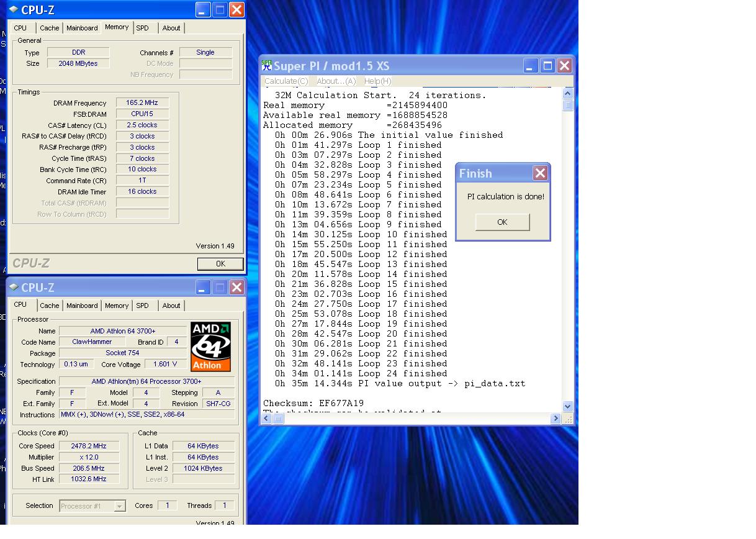Select the Cache tab in lower CPU-Z window
Screen dimensions: 756x539
coord(49,306)
